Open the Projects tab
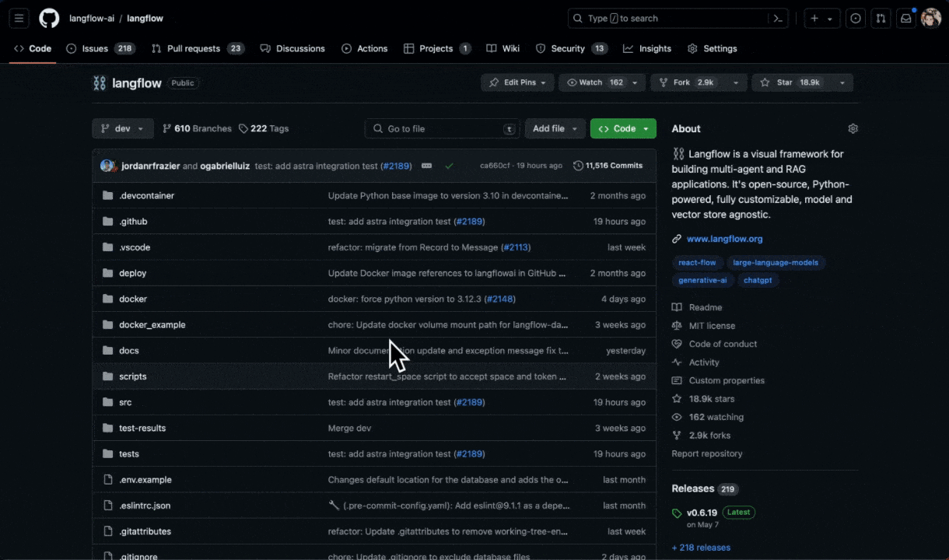 [x=437, y=48]
